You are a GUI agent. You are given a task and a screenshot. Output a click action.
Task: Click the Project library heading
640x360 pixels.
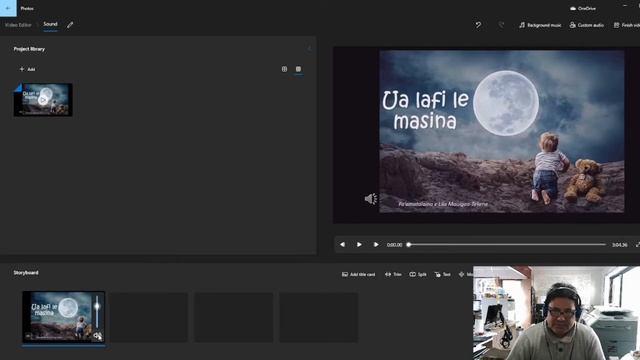[29, 49]
